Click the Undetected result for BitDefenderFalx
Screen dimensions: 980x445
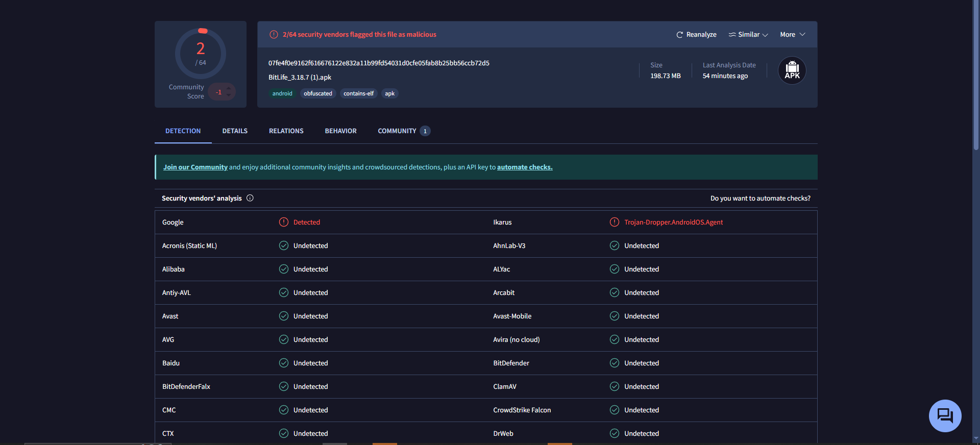311,387
